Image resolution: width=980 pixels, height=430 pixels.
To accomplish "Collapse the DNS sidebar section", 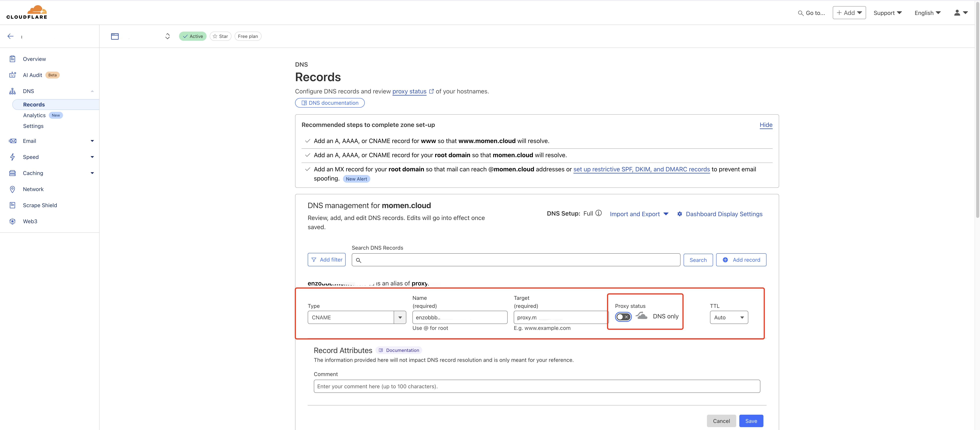I will pos(92,91).
